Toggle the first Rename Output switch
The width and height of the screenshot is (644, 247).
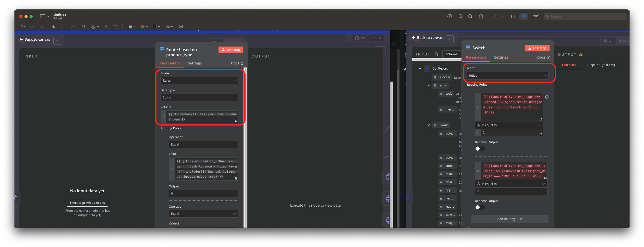480,149
